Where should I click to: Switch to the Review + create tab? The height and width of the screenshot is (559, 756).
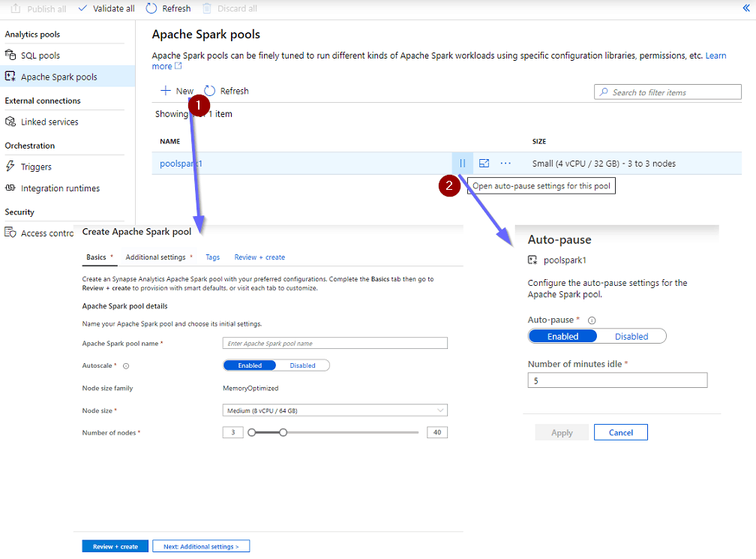(259, 257)
